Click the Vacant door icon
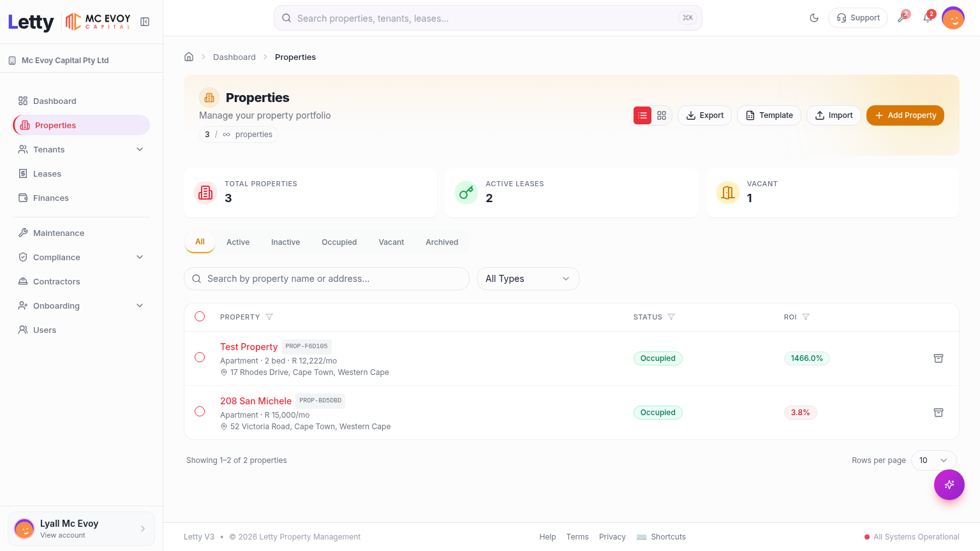The height and width of the screenshot is (551, 980). [x=728, y=192]
